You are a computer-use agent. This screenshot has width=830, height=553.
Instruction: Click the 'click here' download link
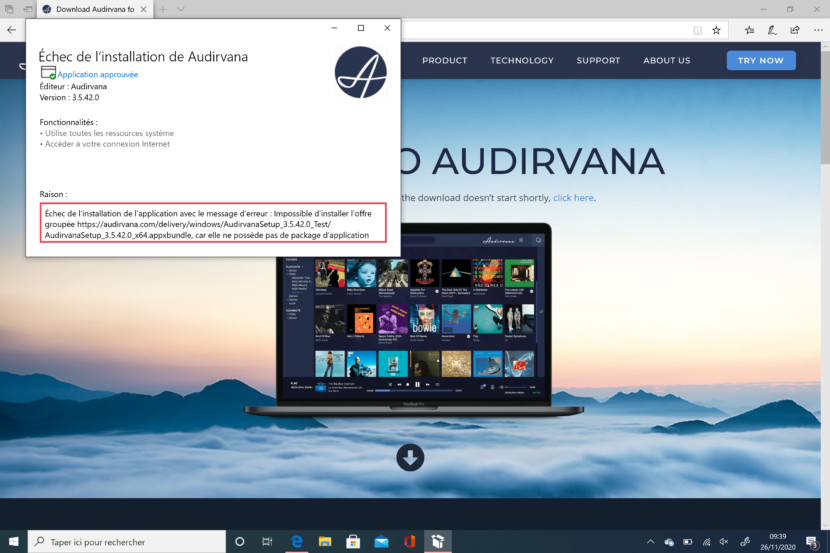click(x=573, y=197)
